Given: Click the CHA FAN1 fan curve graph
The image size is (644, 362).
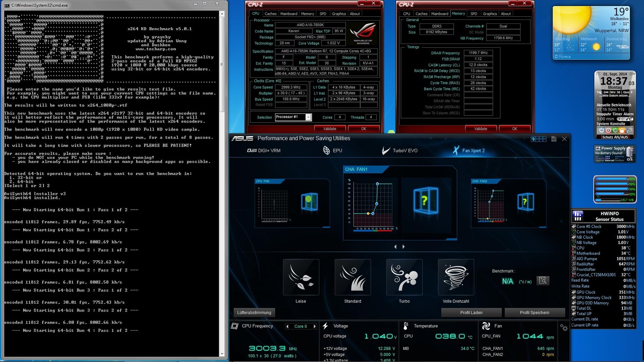Looking at the screenshot, I should 373,205.
